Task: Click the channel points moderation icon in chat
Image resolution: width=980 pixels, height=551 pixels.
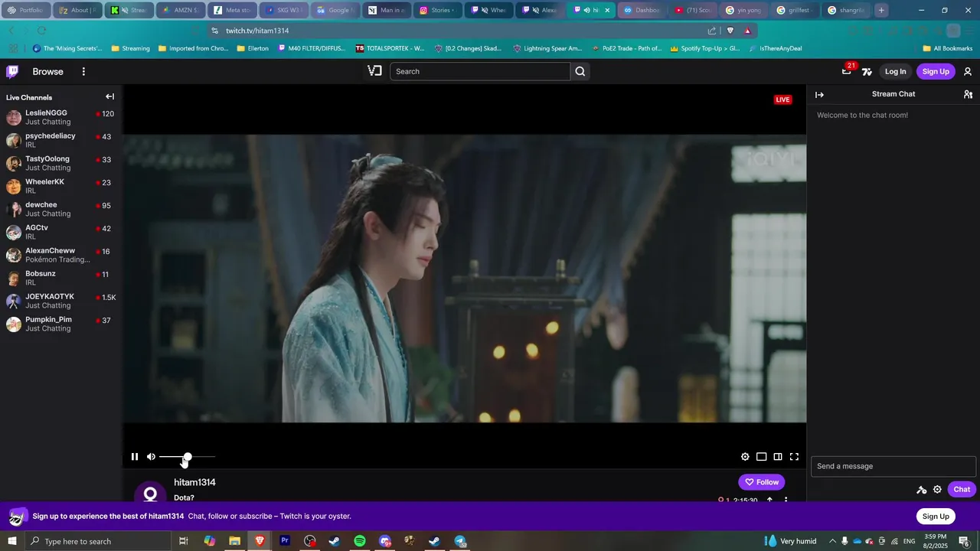Action: 922,490
